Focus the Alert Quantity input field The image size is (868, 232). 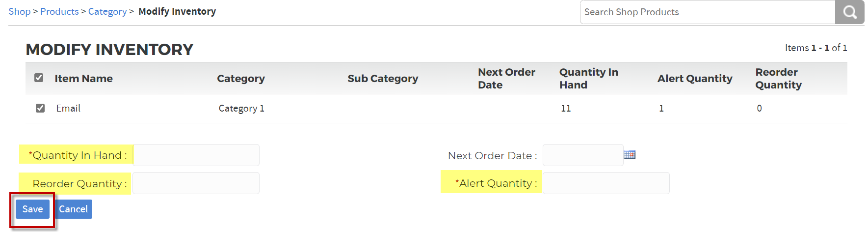pyautogui.click(x=606, y=183)
